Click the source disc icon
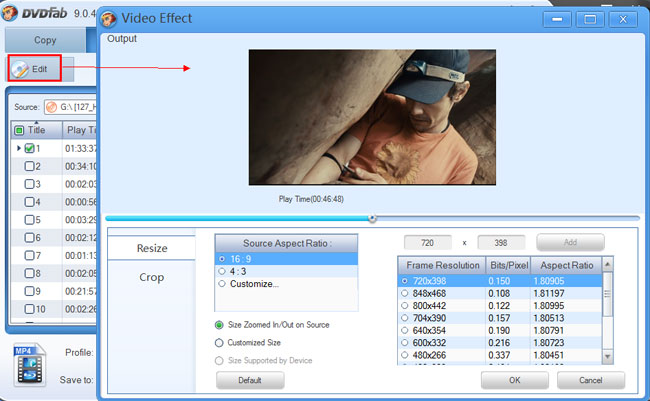Screen dimensions: 650x401 tap(52, 107)
